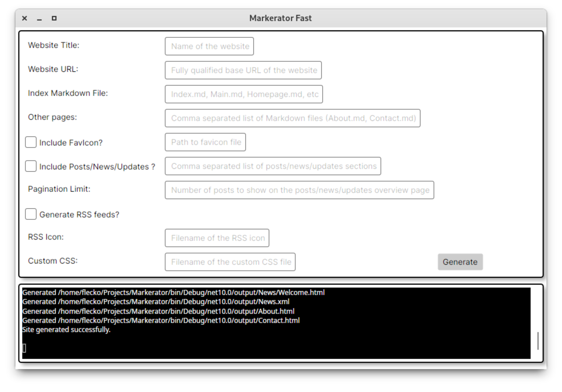Click the output/News.xml log line
562x392 pixels.
coord(156,302)
